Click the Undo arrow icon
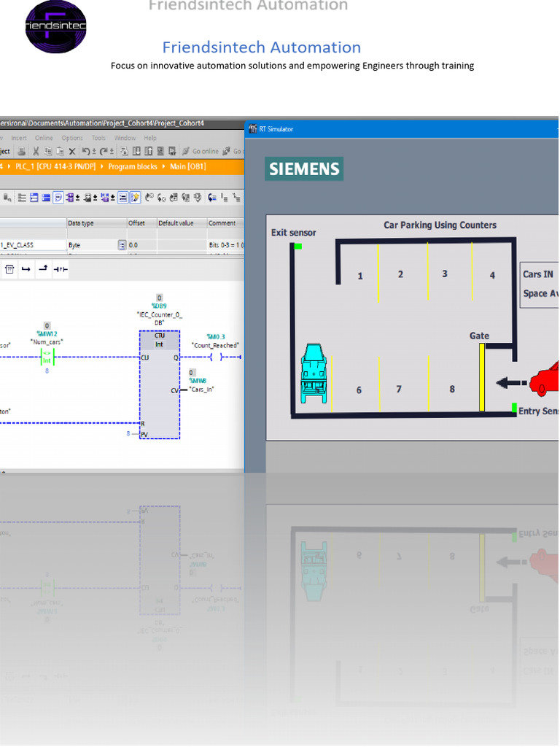The height and width of the screenshot is (747, 560). 85,152
